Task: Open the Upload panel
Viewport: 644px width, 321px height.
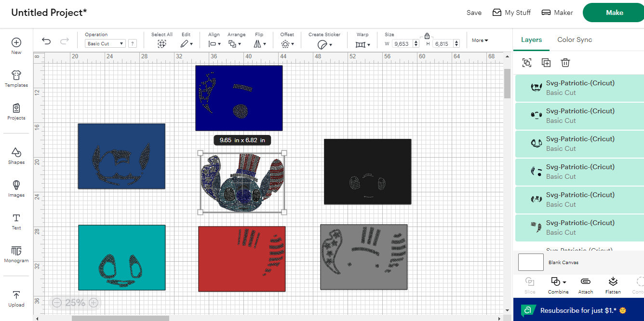Action: pos(16,299)
